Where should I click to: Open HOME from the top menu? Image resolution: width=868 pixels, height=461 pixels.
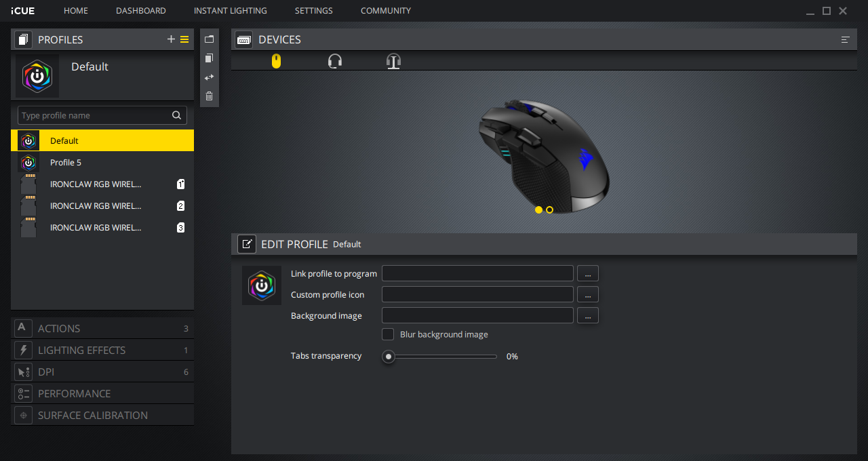pos(76,11)
